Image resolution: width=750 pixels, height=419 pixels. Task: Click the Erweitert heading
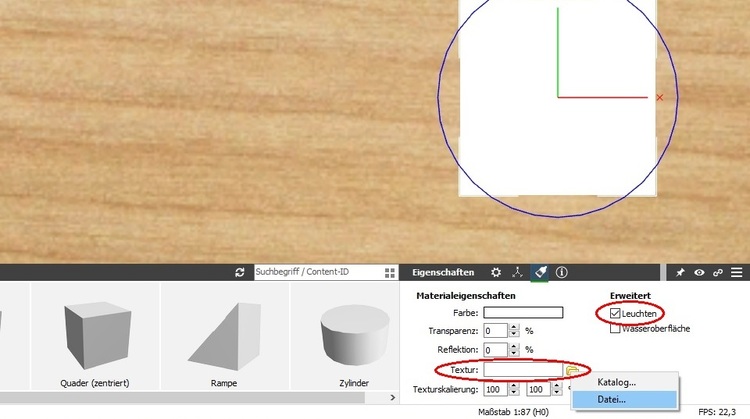[x=630, y=296]
